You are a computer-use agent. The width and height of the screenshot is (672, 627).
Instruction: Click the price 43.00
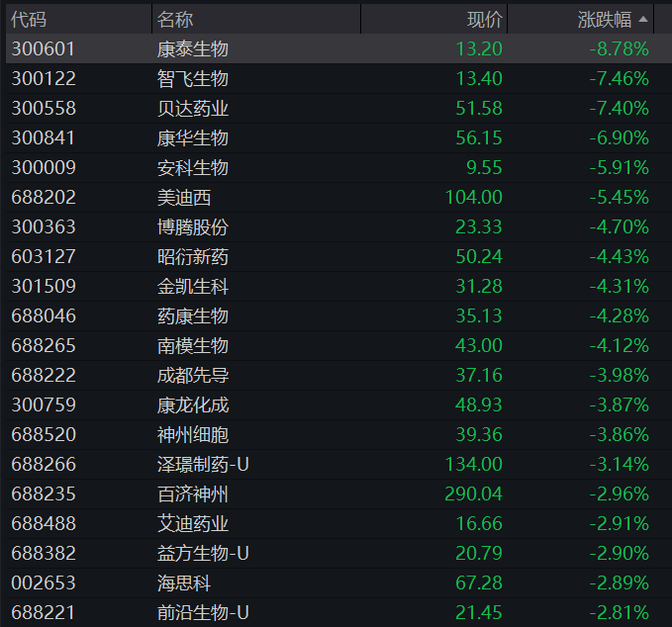(479, 345)
